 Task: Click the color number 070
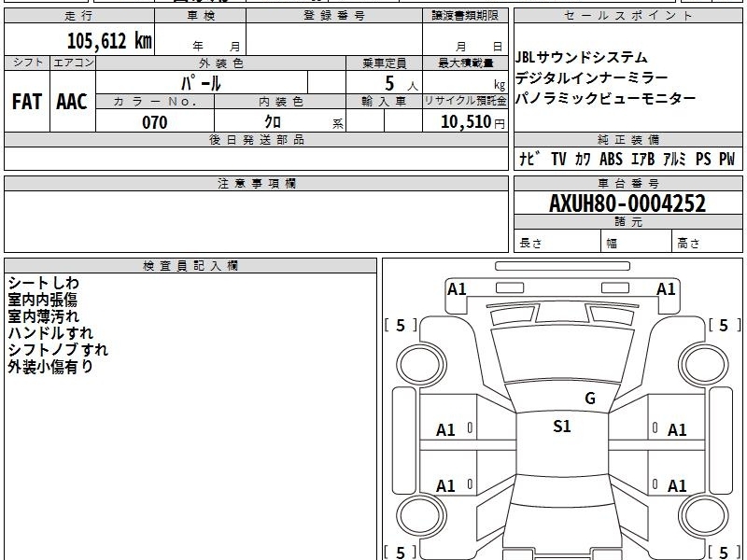[155, 122]
